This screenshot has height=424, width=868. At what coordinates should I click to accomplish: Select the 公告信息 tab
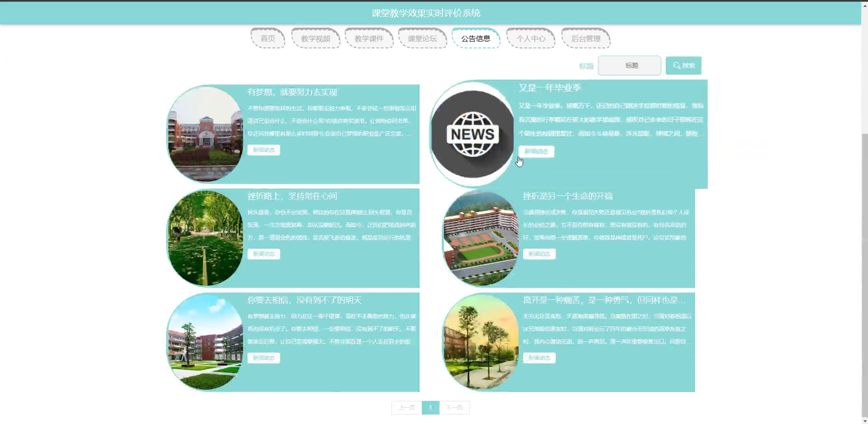(476, 38)
